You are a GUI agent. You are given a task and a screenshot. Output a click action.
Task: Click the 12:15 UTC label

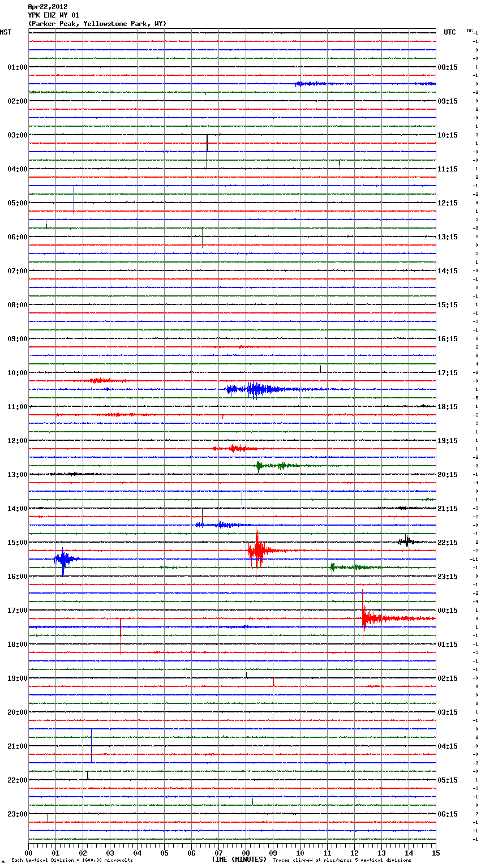448,203
